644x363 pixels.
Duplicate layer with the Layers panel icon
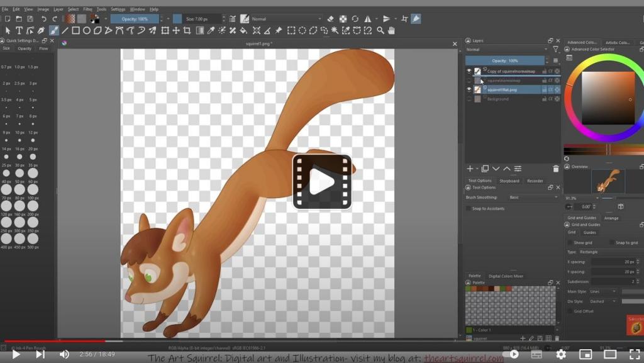[x=485, y=169]
